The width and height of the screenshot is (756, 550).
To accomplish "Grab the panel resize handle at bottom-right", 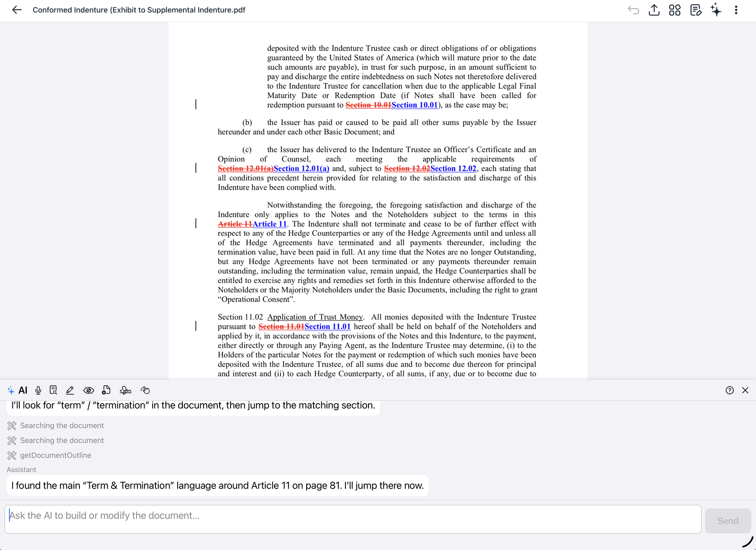I will [x=747, y=542].
